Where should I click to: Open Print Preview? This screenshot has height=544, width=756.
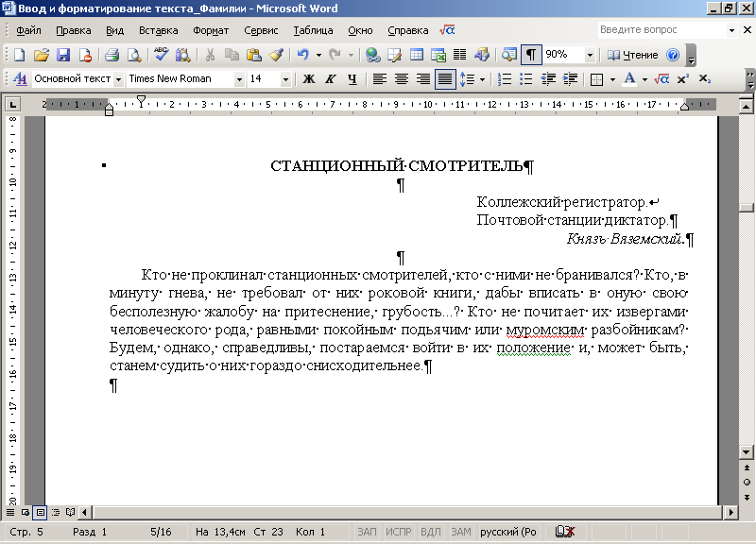pos(133,55)
